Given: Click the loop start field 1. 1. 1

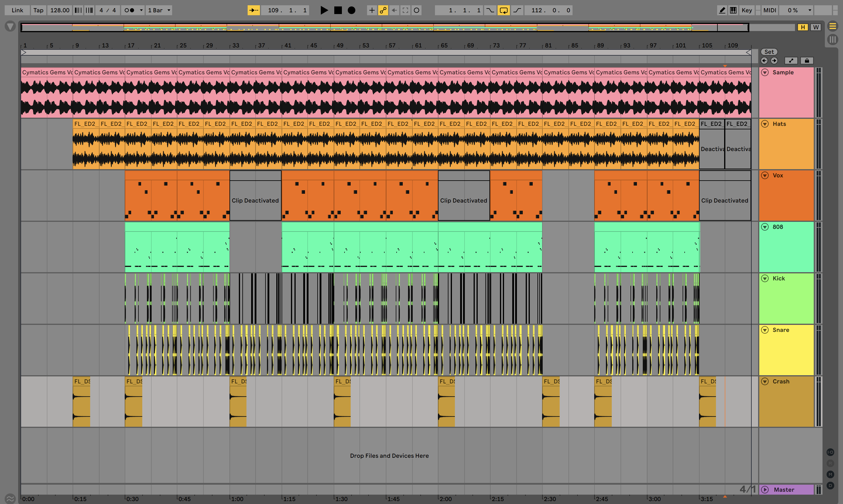Looking at the screenshot, I should (459, 10).
